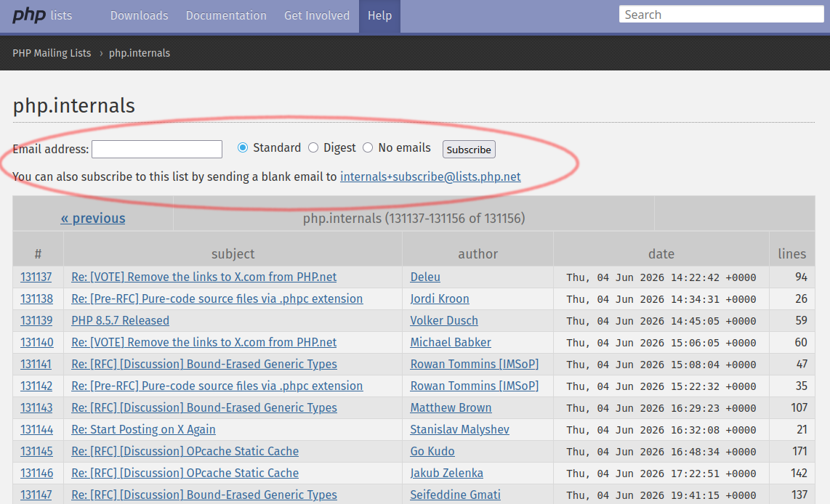830x504 pixels.
Task: Open the Matthew Brown author link
Action: tap(451, 407)
